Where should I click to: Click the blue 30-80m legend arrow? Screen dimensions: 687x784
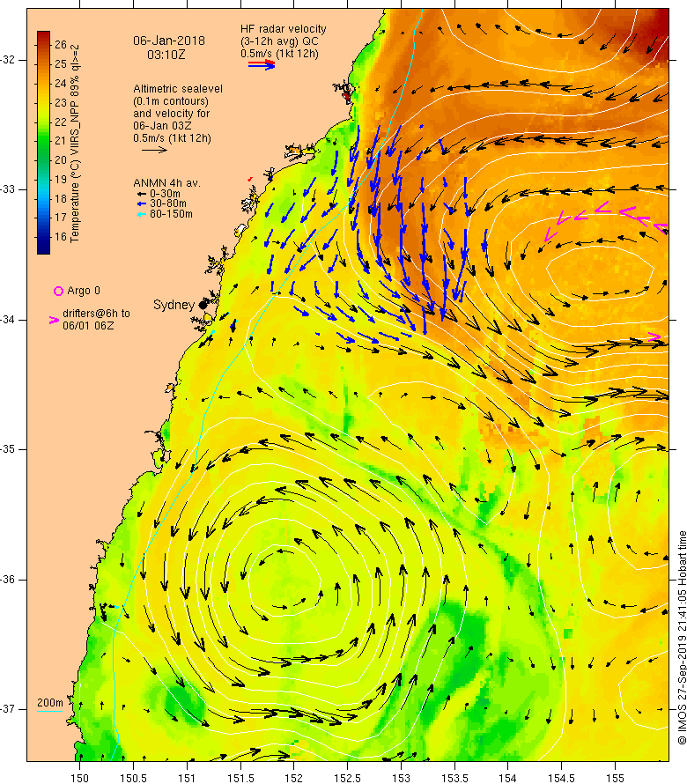(x=141, y=204)
